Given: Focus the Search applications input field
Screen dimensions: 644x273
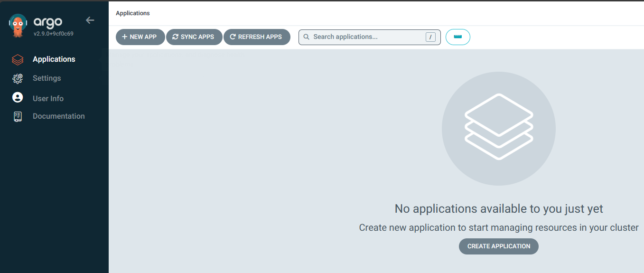Looking at the screenshot, I should [x=370, y=37].
